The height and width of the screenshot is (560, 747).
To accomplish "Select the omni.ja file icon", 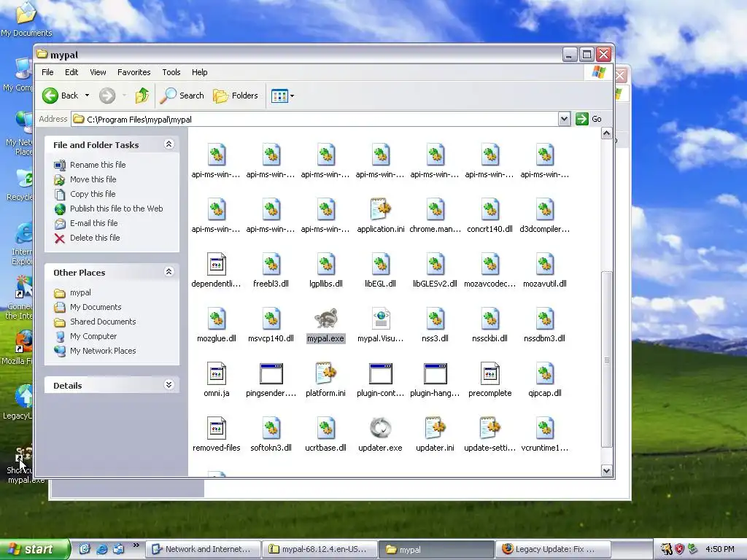I will pyautogui.click(x=217, y=374).
